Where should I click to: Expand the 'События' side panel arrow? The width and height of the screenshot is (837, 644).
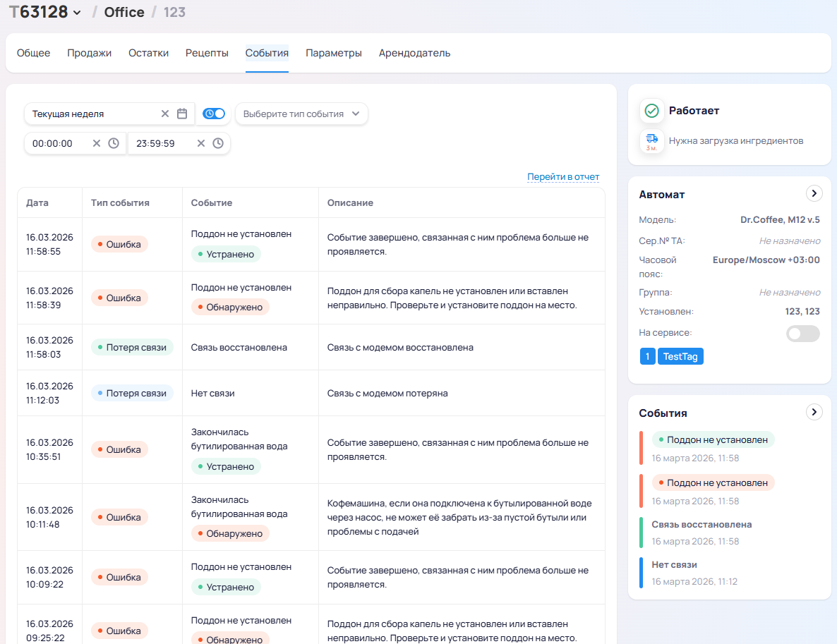click(x=814, y=412)
